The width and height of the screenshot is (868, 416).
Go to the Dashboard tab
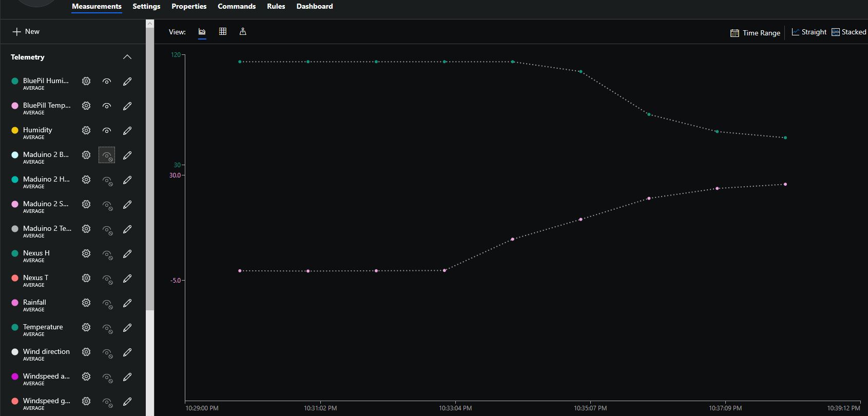314,6
